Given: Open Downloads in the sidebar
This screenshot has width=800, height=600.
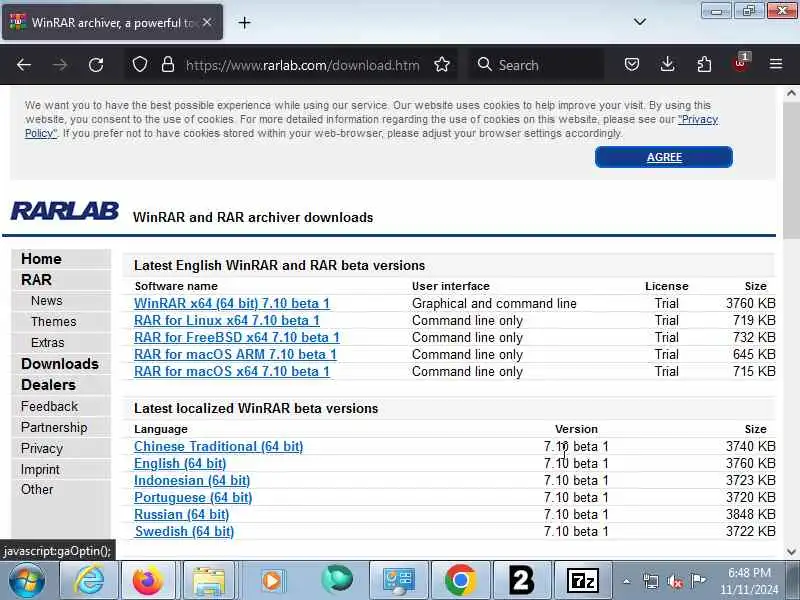Looking at the screenshot, I should pyautogui.click(x=60, y=364).
